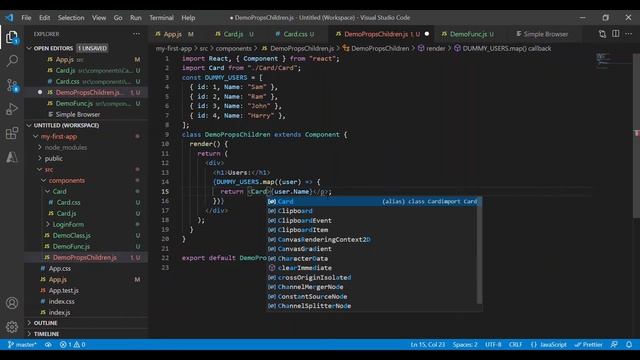Open index.css in the file tree

click(61, 301)
